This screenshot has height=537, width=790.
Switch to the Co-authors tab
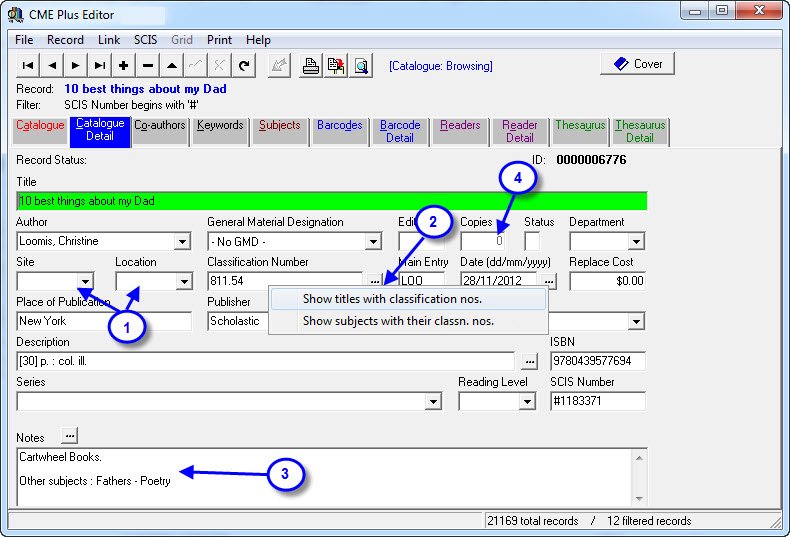pos(160,126)
